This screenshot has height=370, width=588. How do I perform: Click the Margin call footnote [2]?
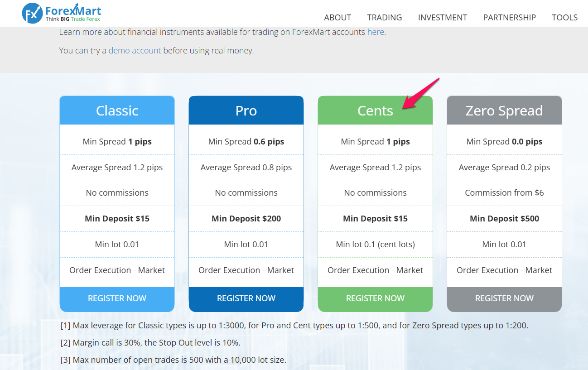(x=150, y=343)
